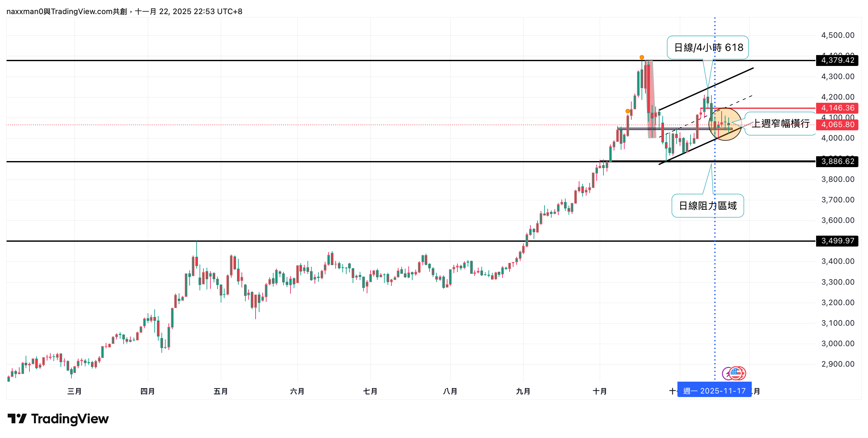The height and width of the screenshot is (438, 868).
Task: Click the purple lightning event icon
Action: coord(726,373)
